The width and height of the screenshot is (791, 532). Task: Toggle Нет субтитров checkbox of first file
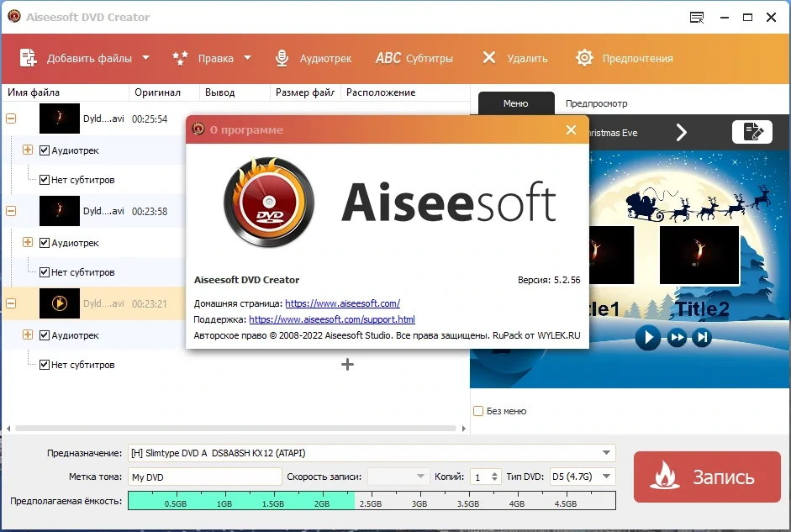pyautogui.click(x=45, y=180)
